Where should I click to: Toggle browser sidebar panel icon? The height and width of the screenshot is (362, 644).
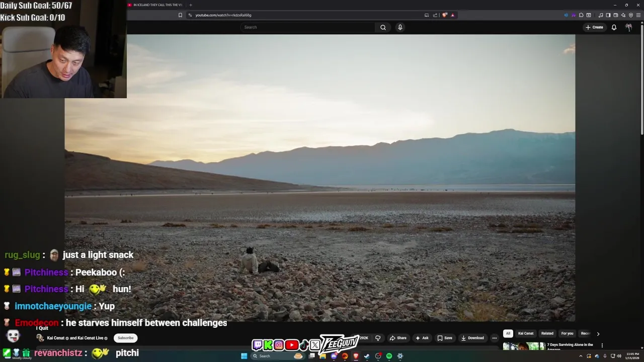coord(608,15)
